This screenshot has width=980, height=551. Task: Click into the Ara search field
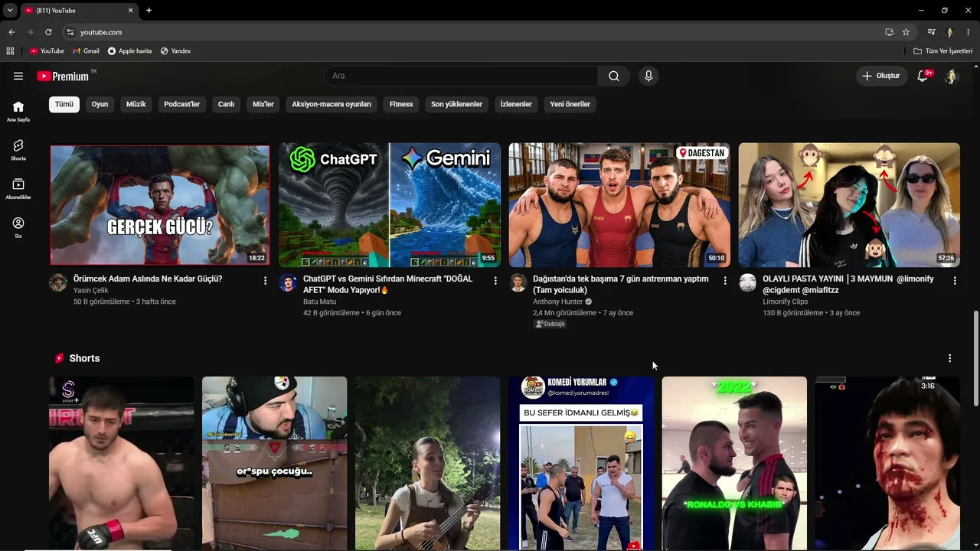coord(461,76)
